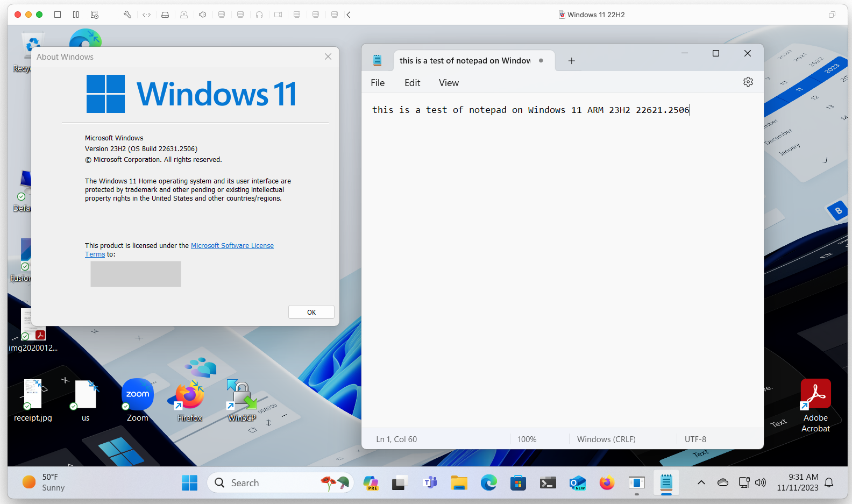Viewport: 852px width, 504px height.
Task: Click the Ln 1, Col 60 status entry
Action: pos(396,439)
